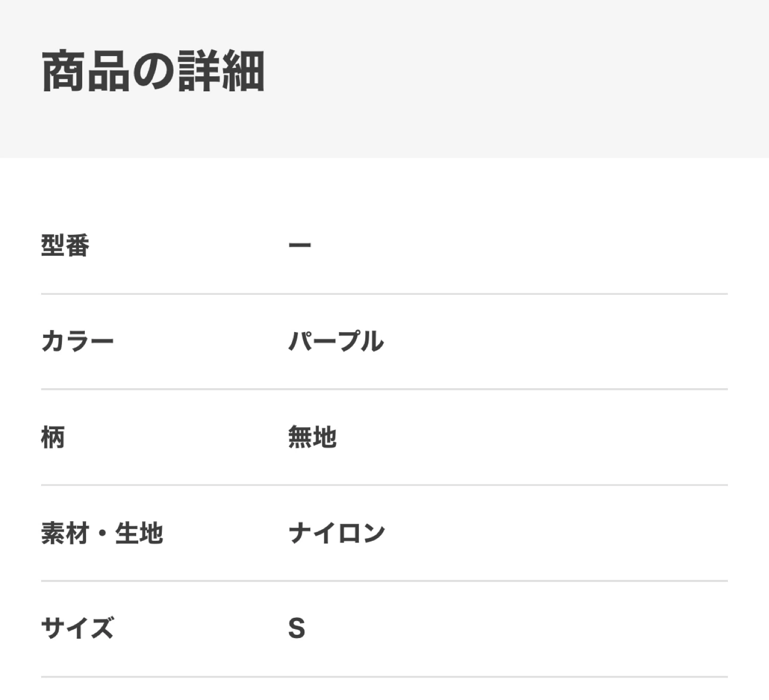Select the カラー label
The height and width of the screenshot is (700, 769).
(77, 341)
